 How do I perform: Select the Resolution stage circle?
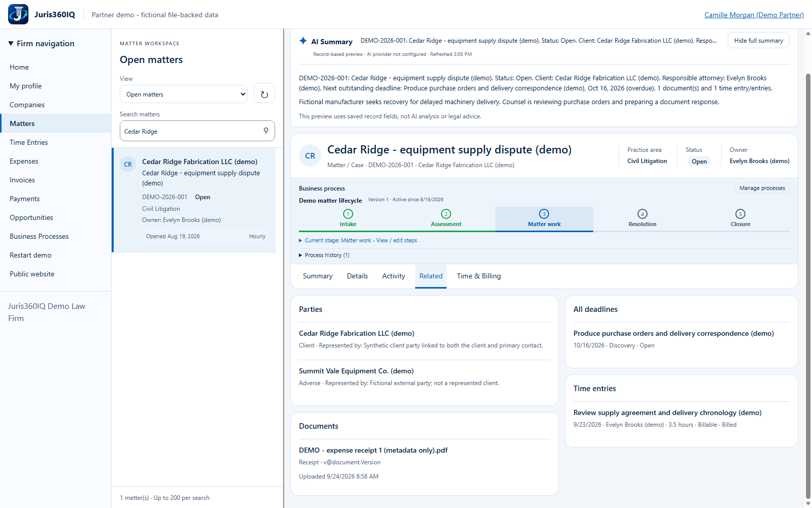point(642,214)
